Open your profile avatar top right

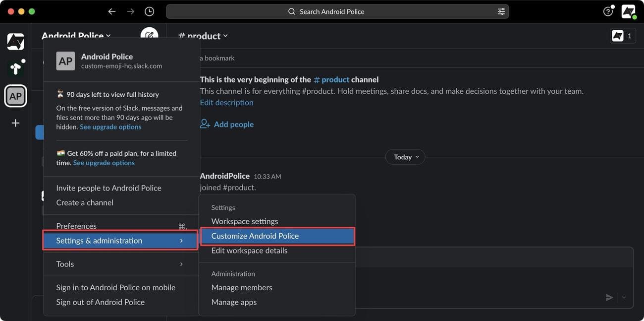[x=628, y=11]
